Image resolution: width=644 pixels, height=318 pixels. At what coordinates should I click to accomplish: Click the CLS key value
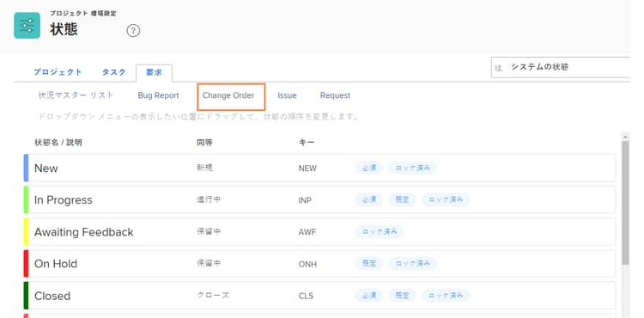coord(306,297)
